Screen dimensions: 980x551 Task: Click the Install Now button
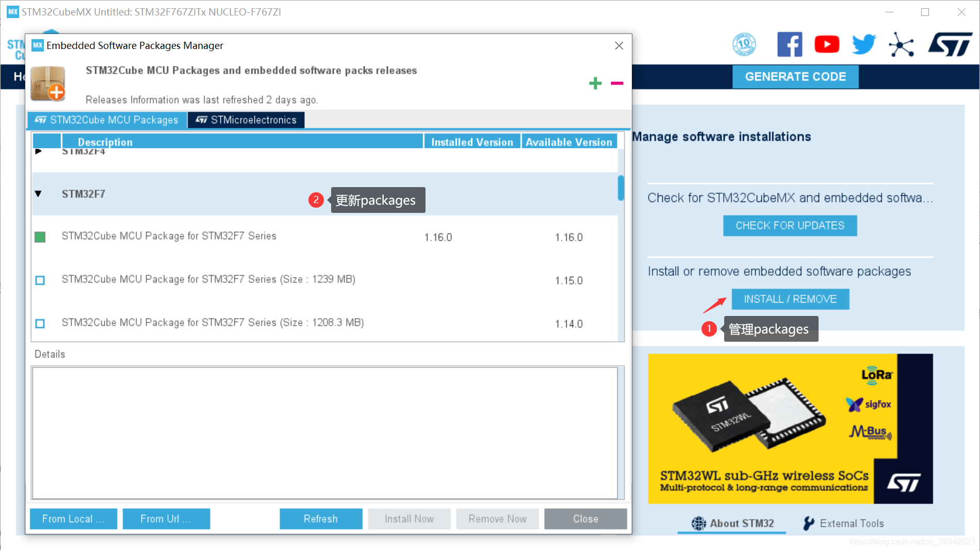point(409,519)
